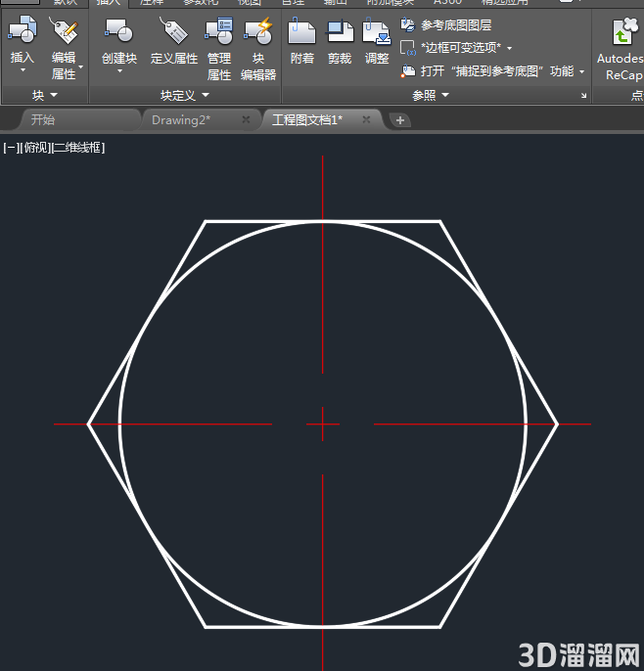Click the Adjust (调整) reference icon
The width and height of the screenshot is (644, 671).
click(x=377, y=30)
